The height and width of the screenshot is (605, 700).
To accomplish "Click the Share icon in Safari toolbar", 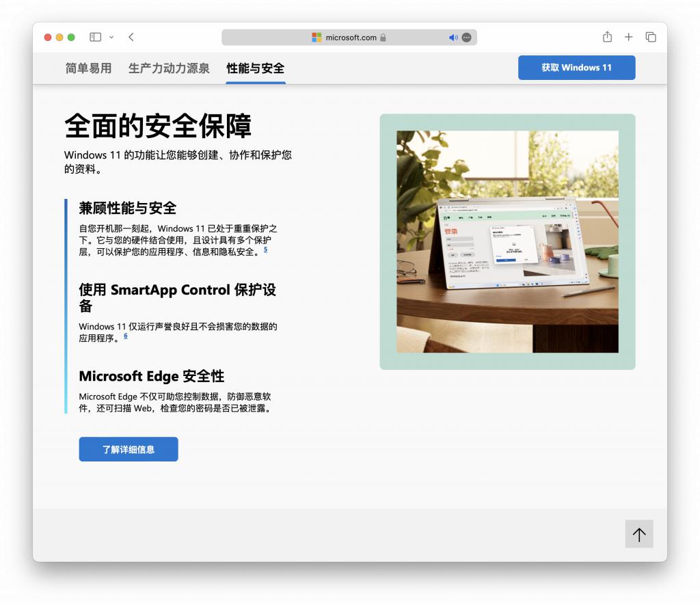I will [x=607, y=37].
